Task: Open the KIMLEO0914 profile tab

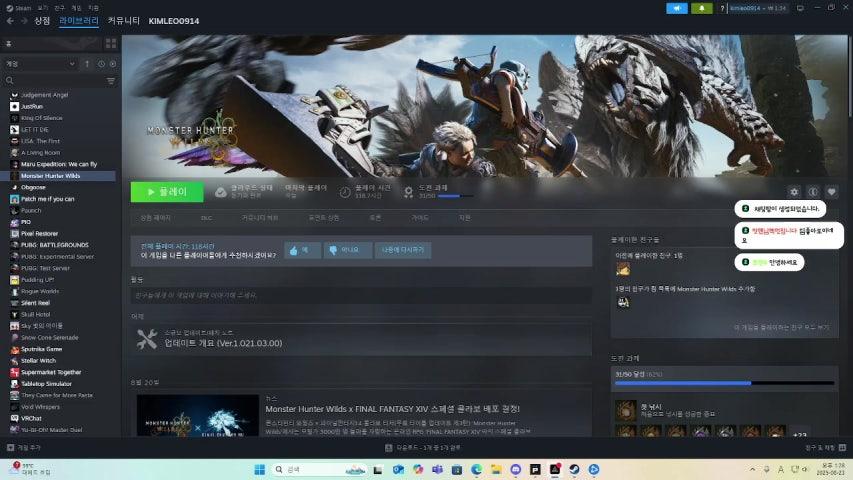Action: click(x=174, y=21)
